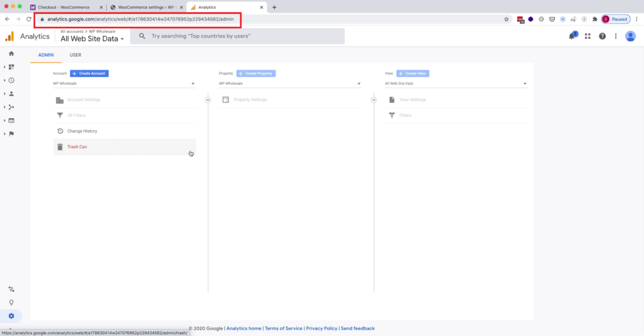Go back with the browser back arrow
The height and width of the screenshot is (336, 644).
click(x=8, y=19)
